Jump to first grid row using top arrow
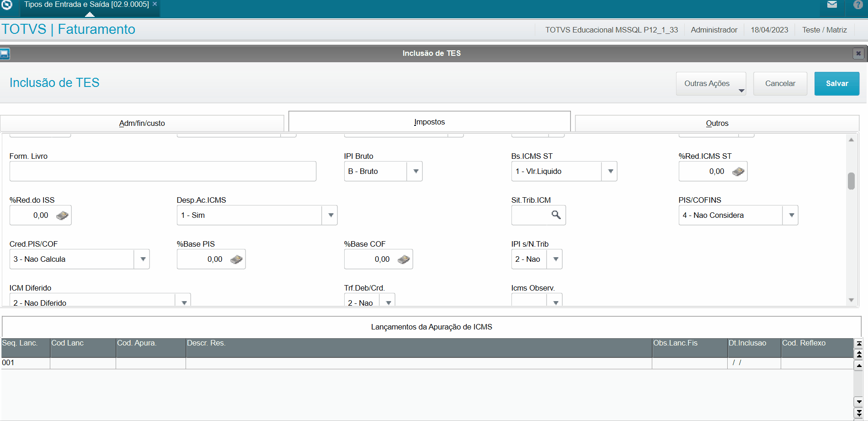Viewport: 868px width, 421px height. (859, 343)
